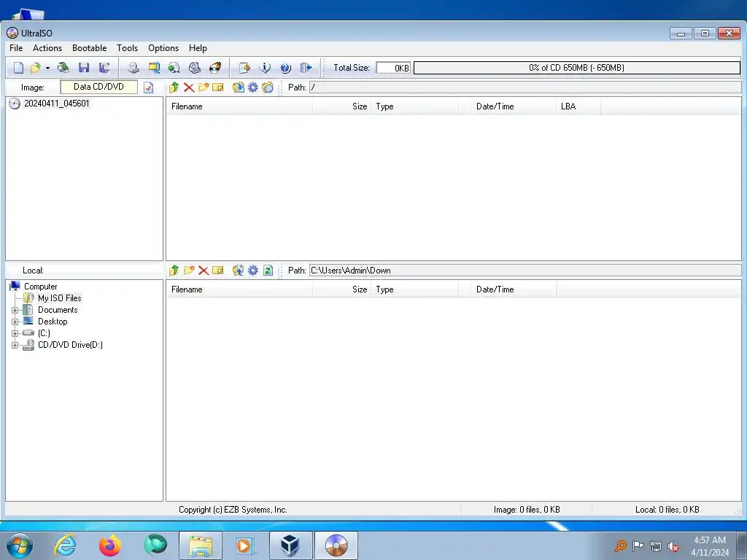This screenshot has height=560, width=747.
Task: Click the image Path field showing a slash
Action: pos(525,87)
